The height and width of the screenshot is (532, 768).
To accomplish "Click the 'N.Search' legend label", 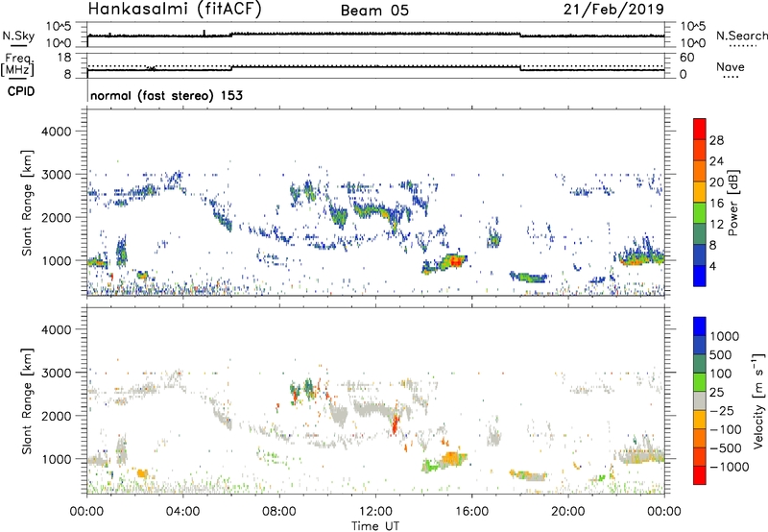I will (741, 36).
